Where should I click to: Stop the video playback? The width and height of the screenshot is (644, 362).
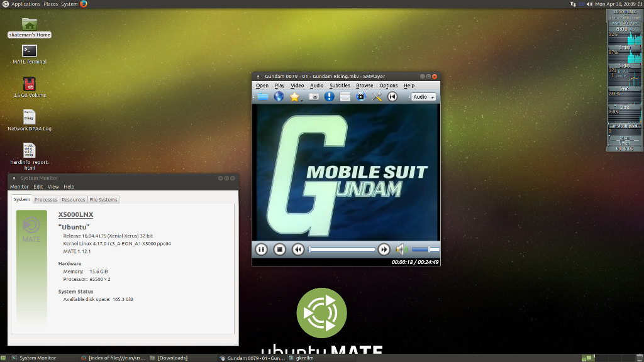click(279, 249)
